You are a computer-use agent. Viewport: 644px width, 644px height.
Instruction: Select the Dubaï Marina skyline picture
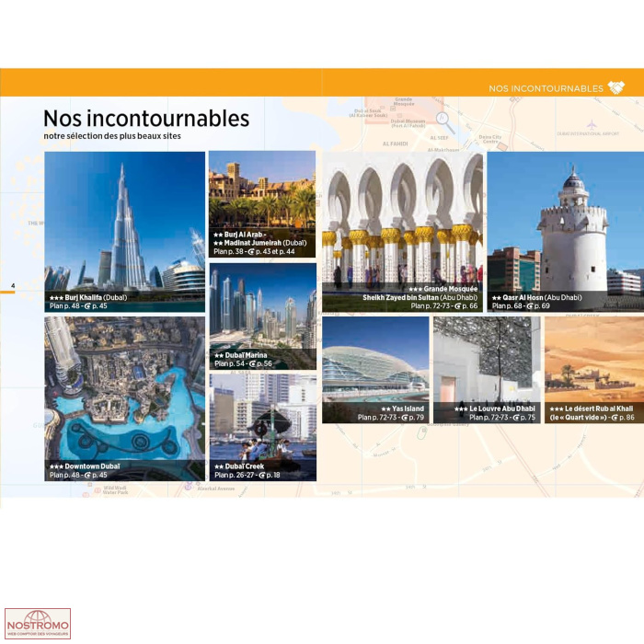(263, 316)
